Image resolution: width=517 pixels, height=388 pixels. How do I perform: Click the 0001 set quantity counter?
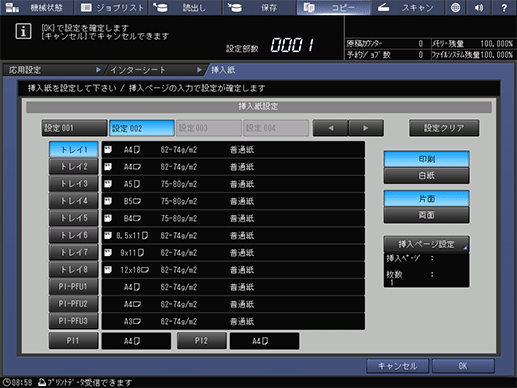tap(292, 45)
